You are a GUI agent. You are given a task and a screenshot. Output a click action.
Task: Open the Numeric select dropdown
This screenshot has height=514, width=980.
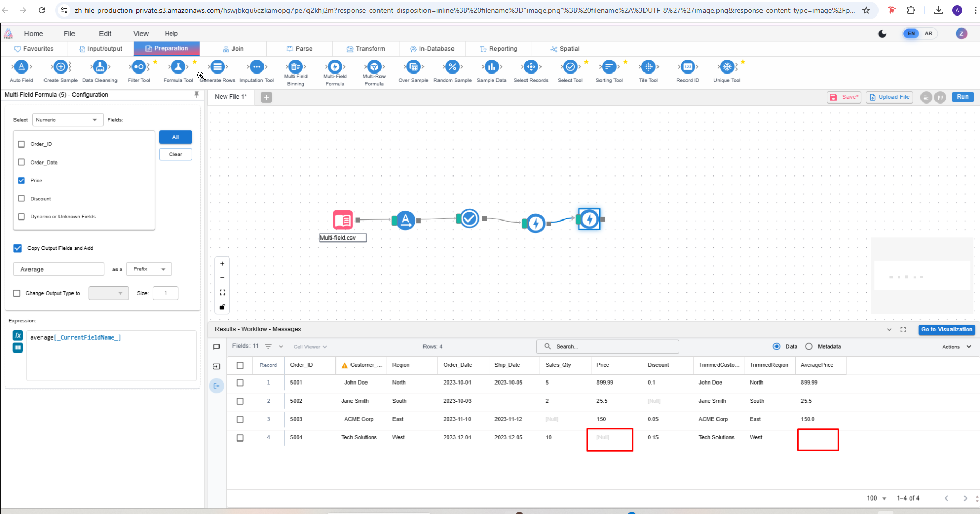[x=67, y=120]
